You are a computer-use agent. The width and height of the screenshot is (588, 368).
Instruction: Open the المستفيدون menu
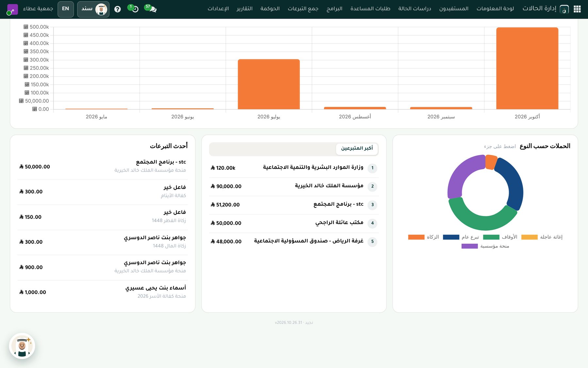pos(454,9)
